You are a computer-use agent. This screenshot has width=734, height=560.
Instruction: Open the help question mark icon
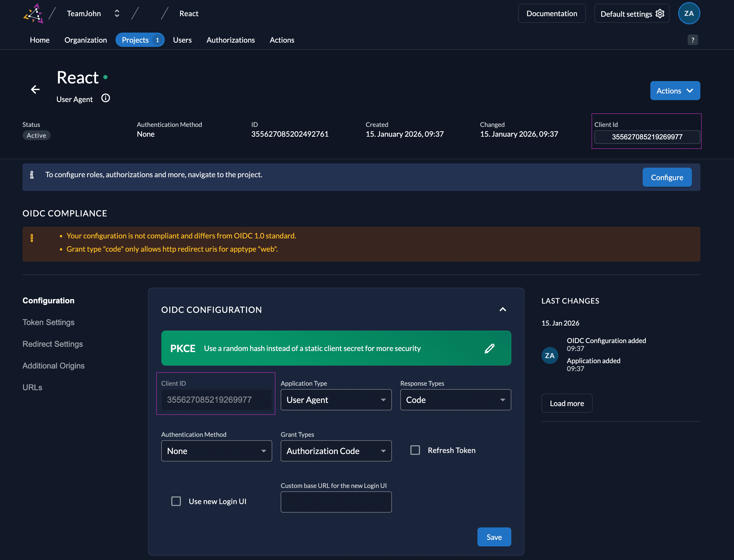(x=693, y=40)
